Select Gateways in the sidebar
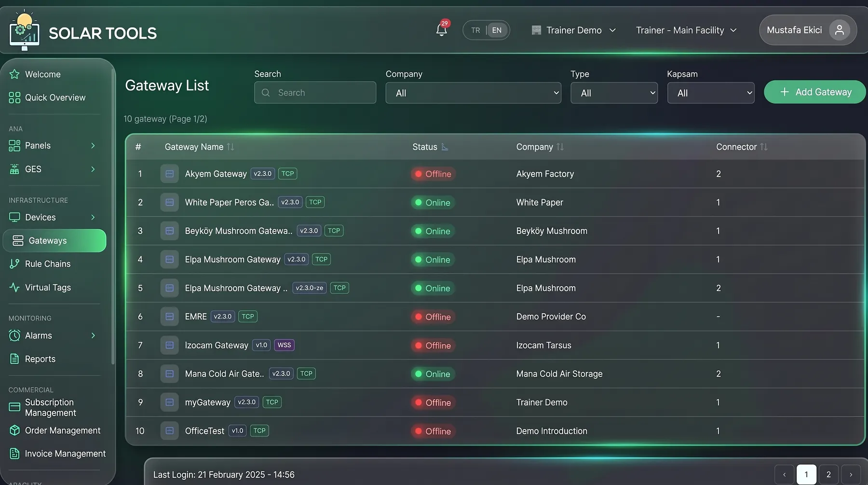 click(x=54, y=241)
